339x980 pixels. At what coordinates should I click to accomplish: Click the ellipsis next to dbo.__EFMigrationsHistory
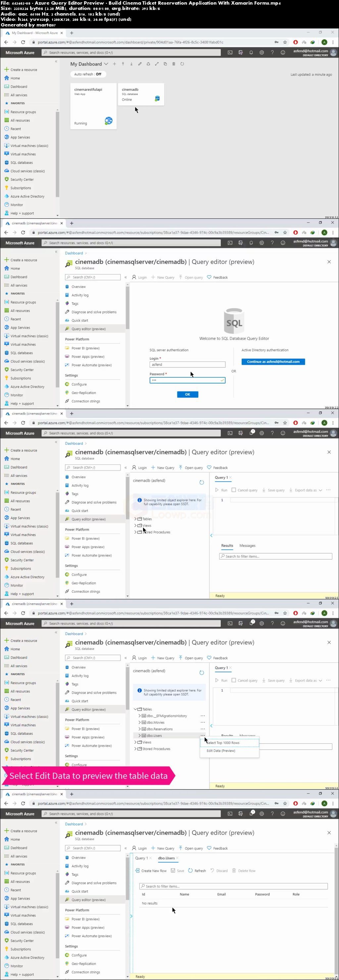point(203,716)
